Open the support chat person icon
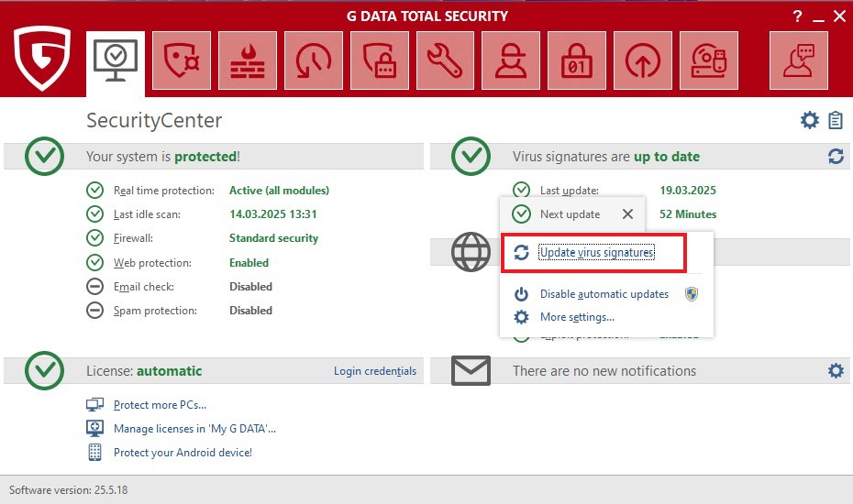The height and width of the screenshot is (504, 853). (x=799, y=60)
